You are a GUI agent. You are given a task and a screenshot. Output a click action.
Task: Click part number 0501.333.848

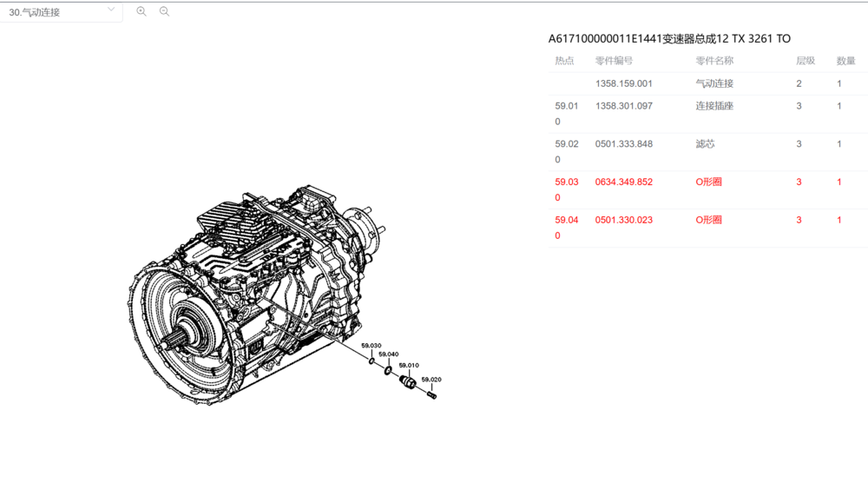[623, 144]
